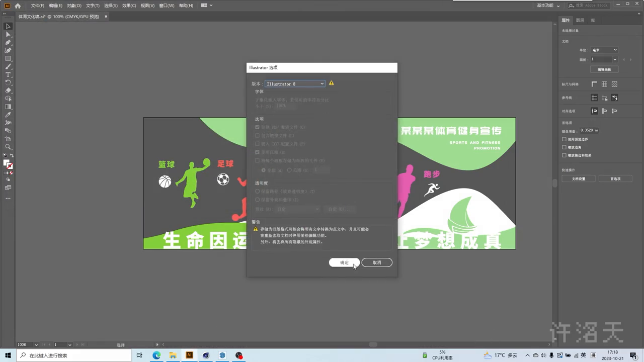Select the Gradient tool

pos(8,107)
